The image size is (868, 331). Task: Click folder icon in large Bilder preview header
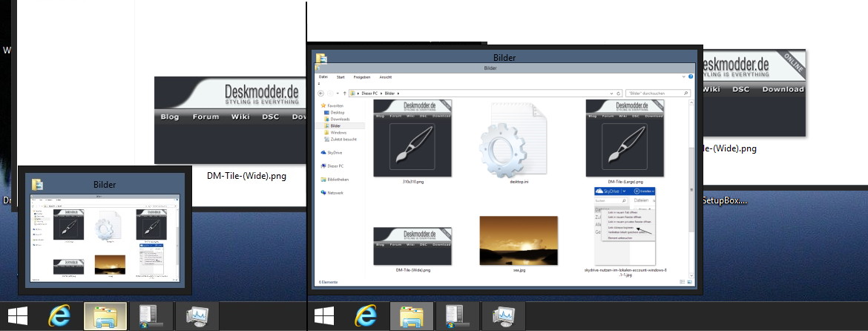pos(321,58)
